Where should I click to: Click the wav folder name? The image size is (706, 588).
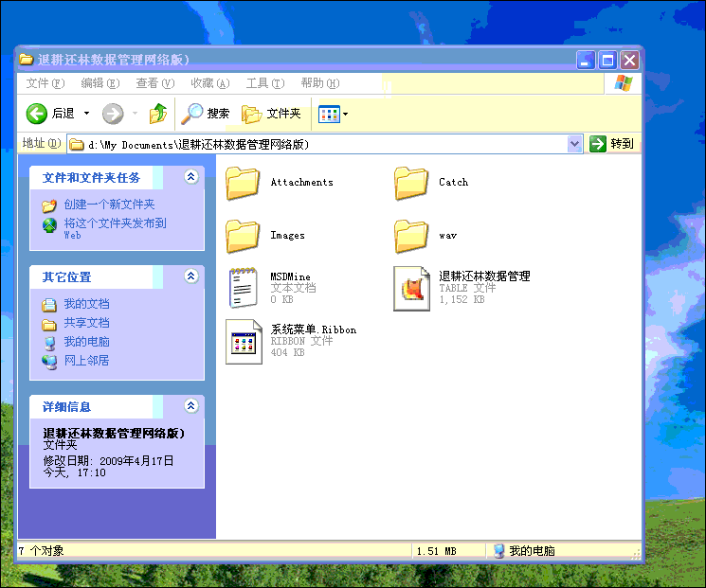pyautogui.click(x=447, y=235)
